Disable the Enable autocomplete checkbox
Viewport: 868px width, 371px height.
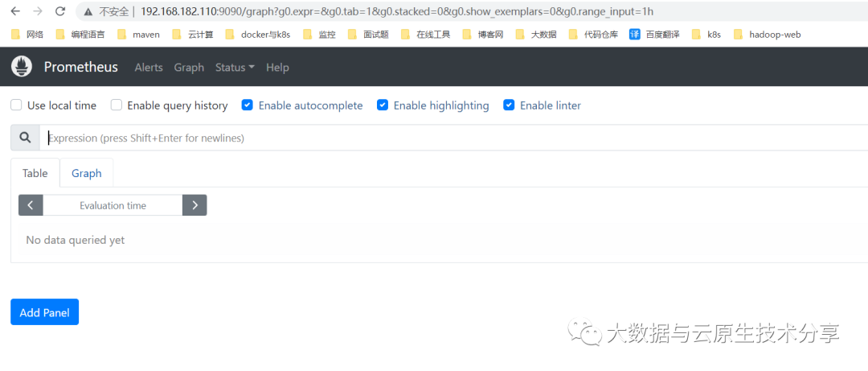pos(248,105)
